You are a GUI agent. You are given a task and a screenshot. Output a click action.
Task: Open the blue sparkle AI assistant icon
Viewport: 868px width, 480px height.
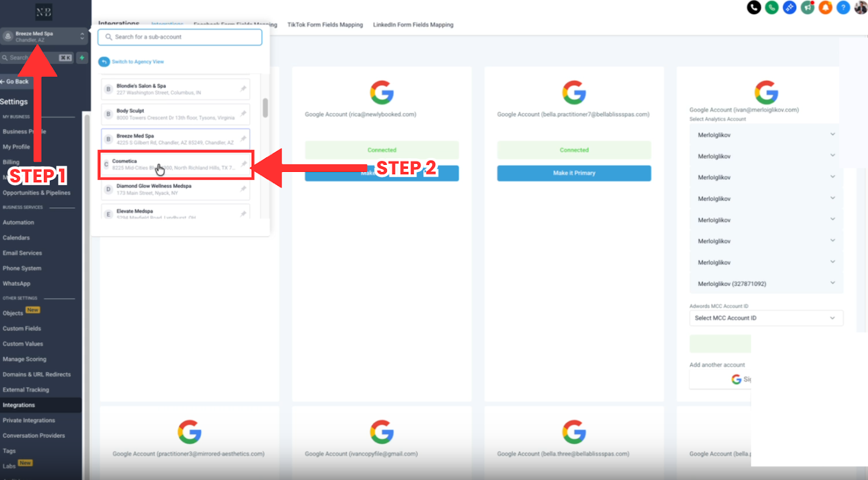[x=790, y=8]
